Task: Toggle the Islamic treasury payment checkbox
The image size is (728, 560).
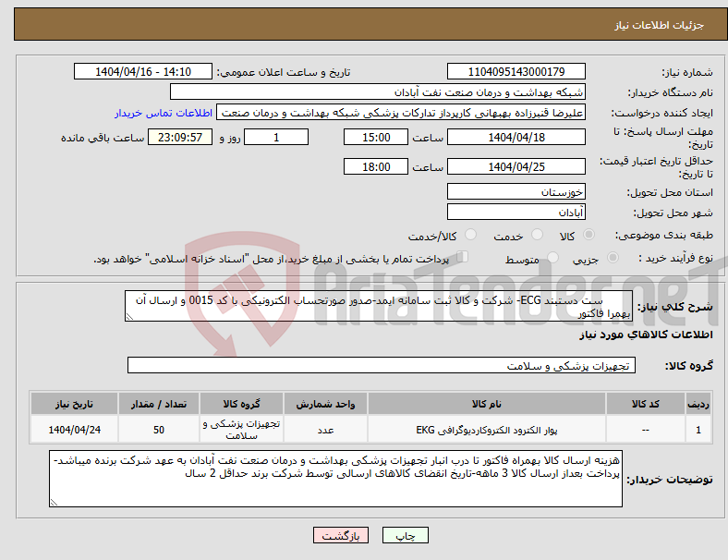Action: [x=463, y=257]
